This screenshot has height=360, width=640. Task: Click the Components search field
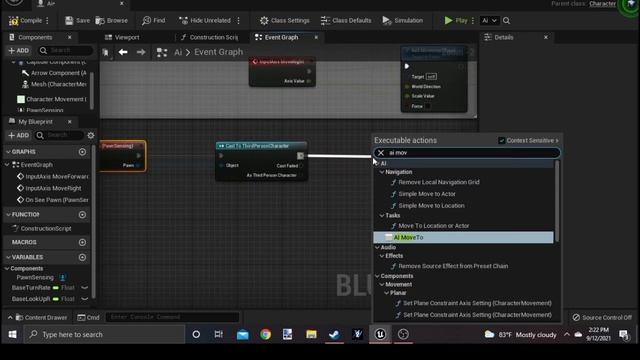coord(65,51)
